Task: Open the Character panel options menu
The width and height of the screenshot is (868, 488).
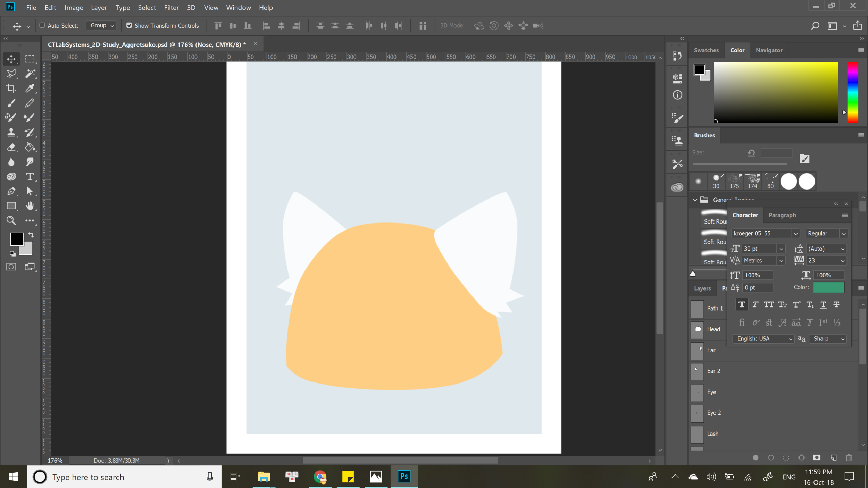Action: 845,215
